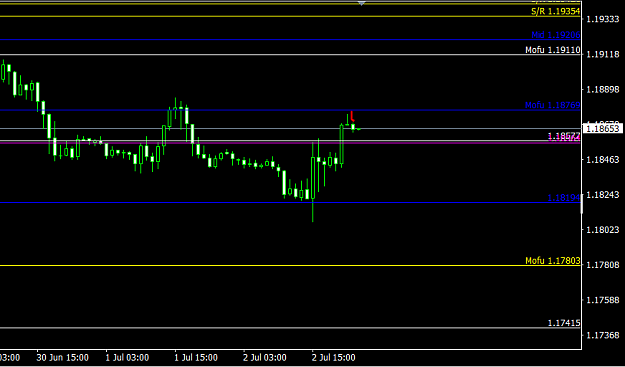Click 1.18023 on the price scale
The width and height of the screenshot is (625, 367).
click(x=603, y=230)
